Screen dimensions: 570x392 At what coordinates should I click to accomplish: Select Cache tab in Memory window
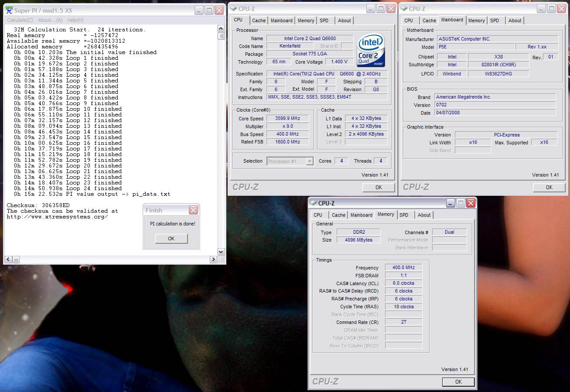[338, 215]
